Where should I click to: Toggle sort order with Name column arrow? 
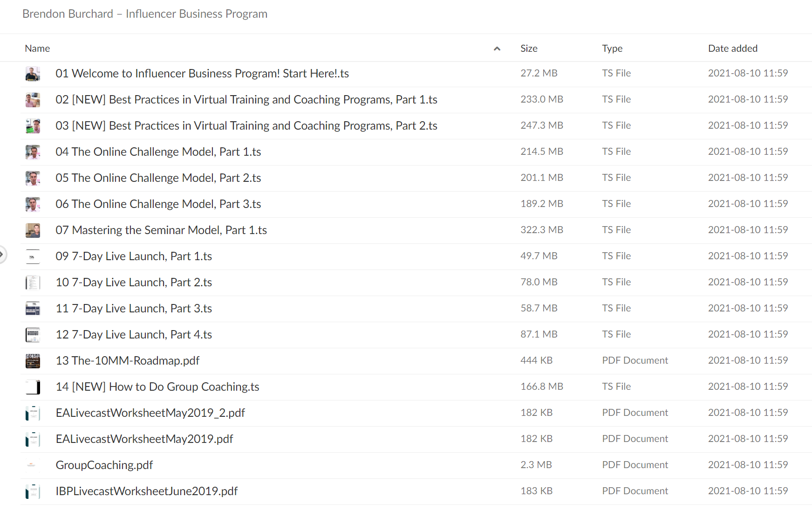(x=497, y=48)
